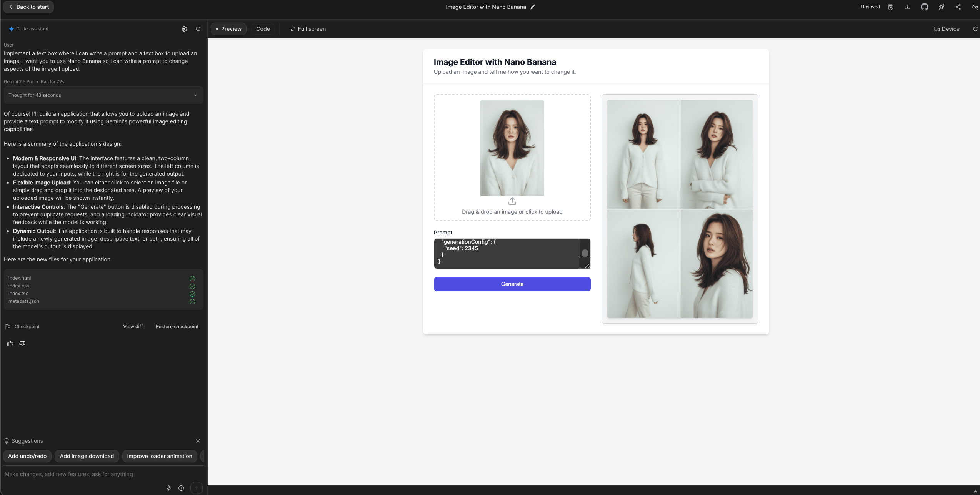
Task: Give thumbs down feedback
Action: tap(22, 344)
